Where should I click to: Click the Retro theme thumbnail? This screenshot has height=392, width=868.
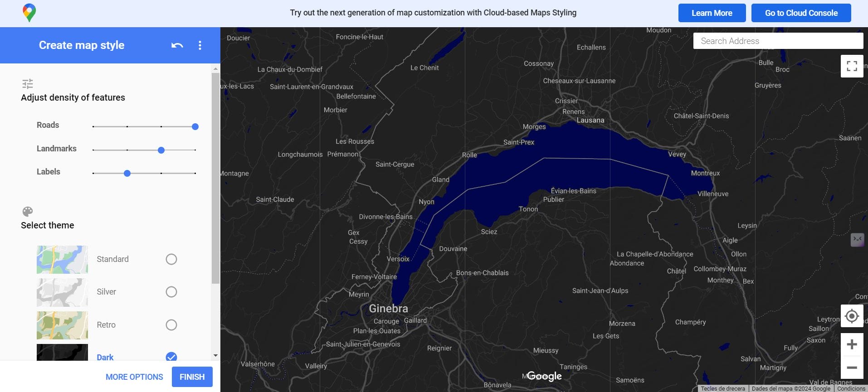(62, 325)
